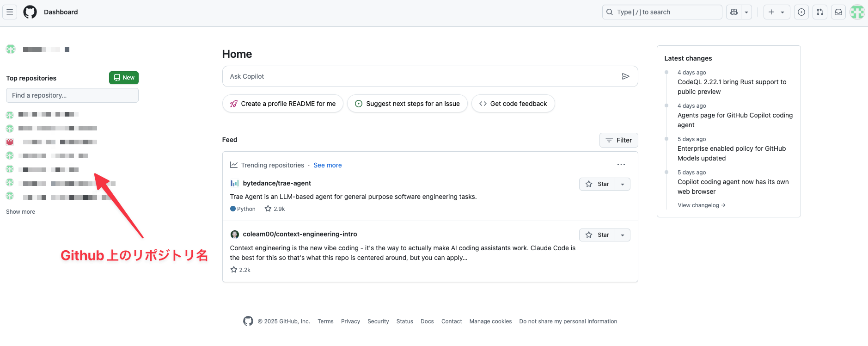
Task: Click the send arrow in Ask Copilot
Action: 625,76
